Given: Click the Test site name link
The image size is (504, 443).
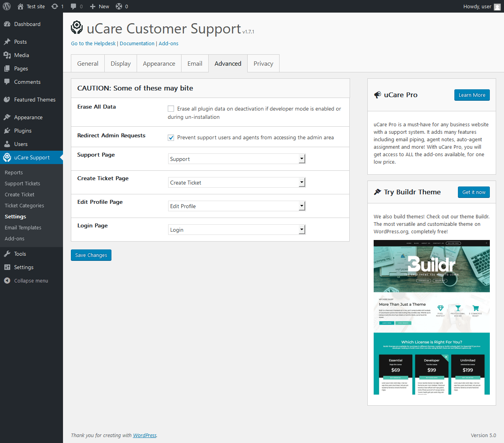Looking at the screenshot, I should 36,6.
